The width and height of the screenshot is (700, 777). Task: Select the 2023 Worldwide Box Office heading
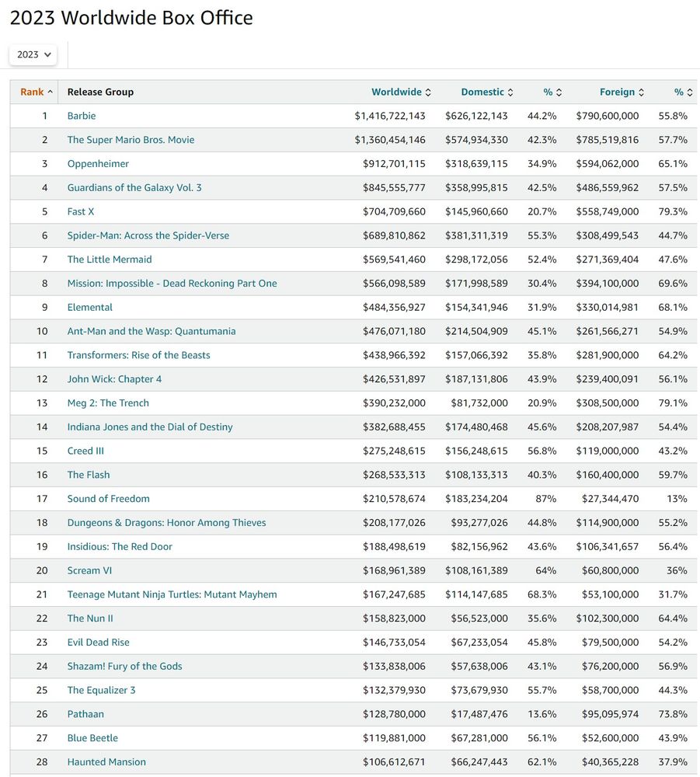click(x=131, y=18)
